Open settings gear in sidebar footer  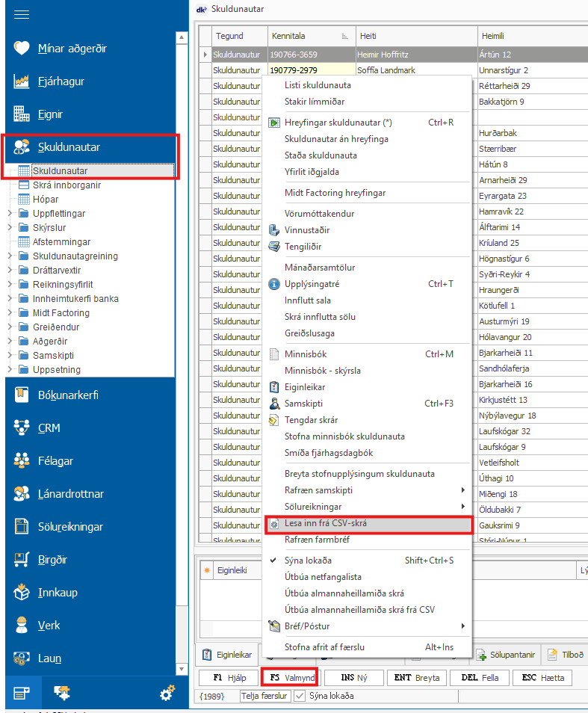(167, 694)
